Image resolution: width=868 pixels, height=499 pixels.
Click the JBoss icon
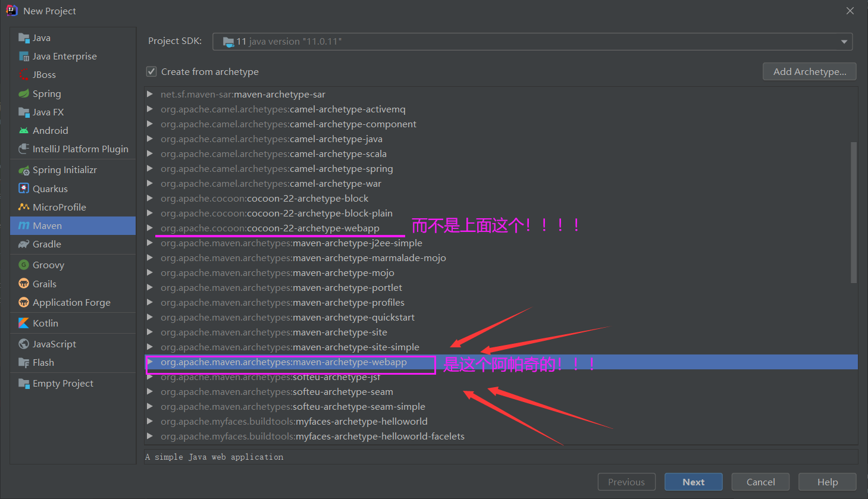[24, 75]
